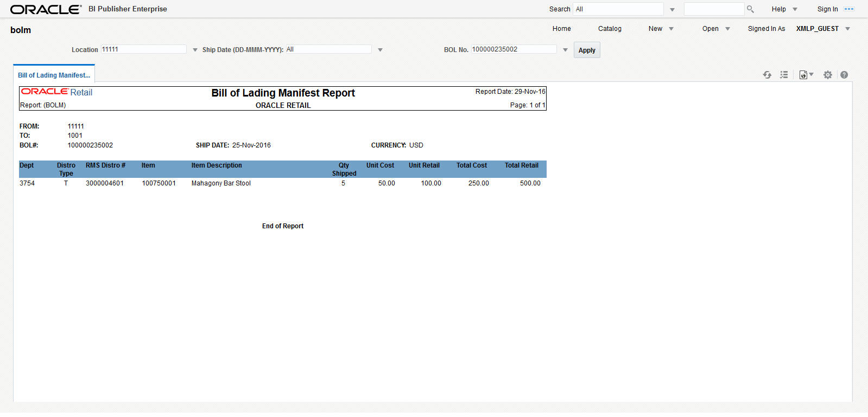The width and height of the screenshot is (868, 417).
Task: Click the Unit Cost value 50.00
Action: (x=387, y=183)
